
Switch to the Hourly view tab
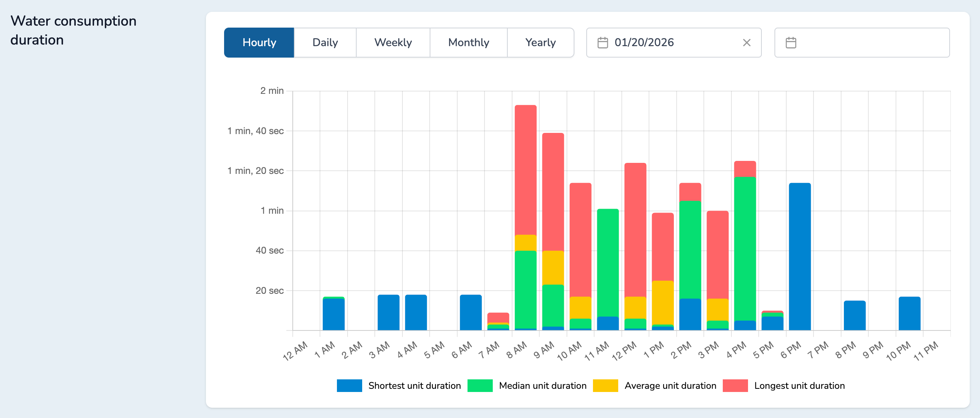point(259,43)
